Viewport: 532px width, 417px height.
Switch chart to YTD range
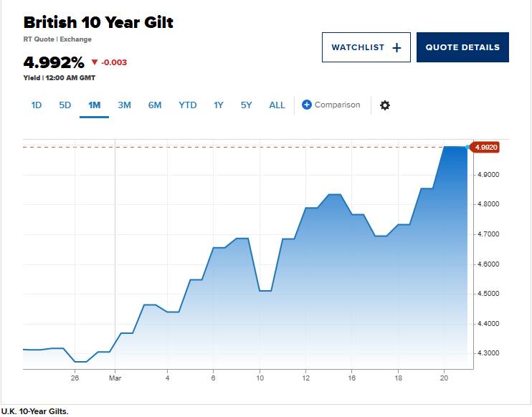pyautogui.click(x=188, y=105)
